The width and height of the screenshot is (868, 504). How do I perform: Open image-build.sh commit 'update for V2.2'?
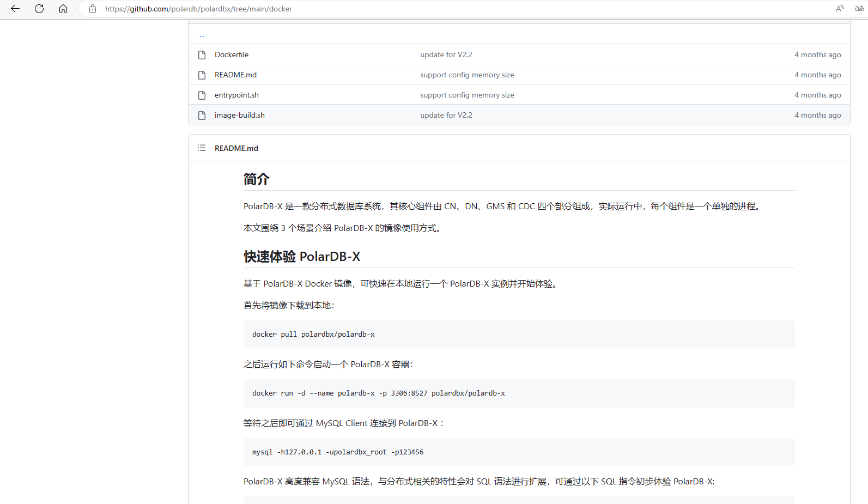point(446,115)
